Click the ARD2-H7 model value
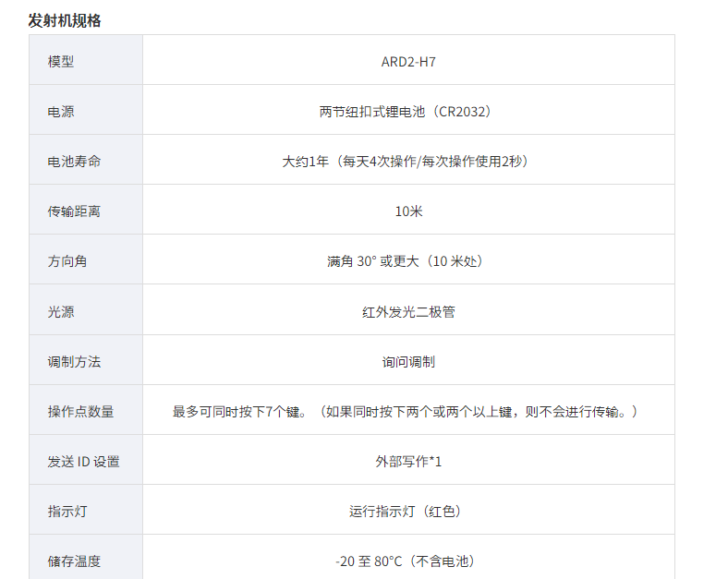This screenshot has height=579, width=728. pyautogui.click(x=408, y=62)
